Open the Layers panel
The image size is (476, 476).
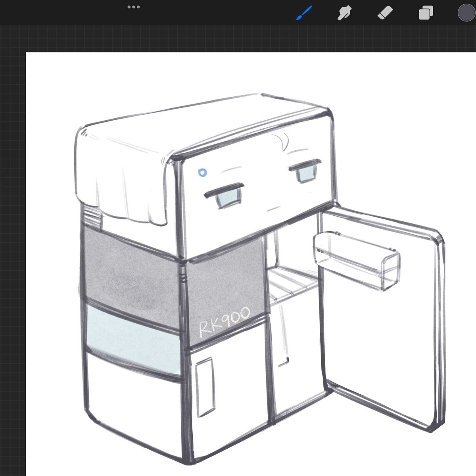[x=426, y=13]
